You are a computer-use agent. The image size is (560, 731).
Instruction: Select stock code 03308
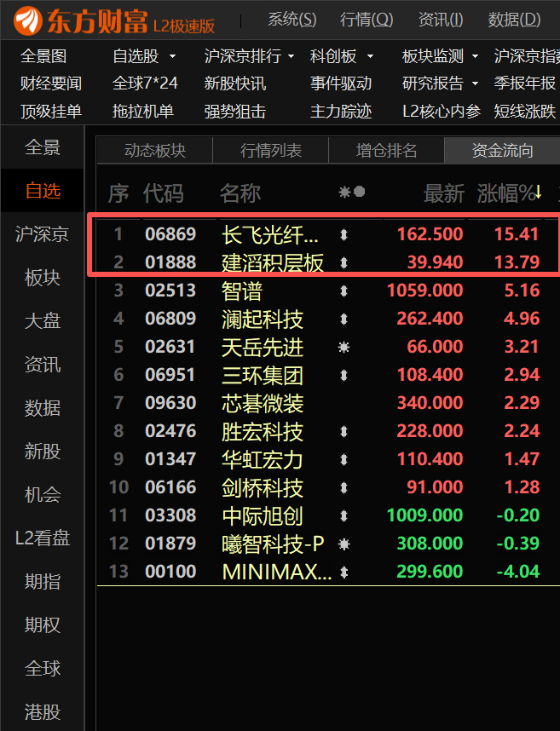tap(170, 515)
